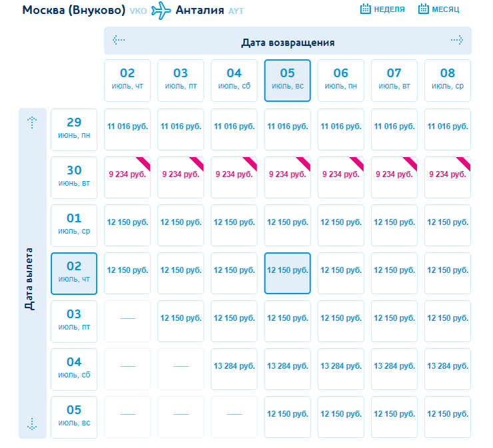
Task: Choose 11 016 руб. for 29 июнь, return 05 июль
Action: (287, 129)
